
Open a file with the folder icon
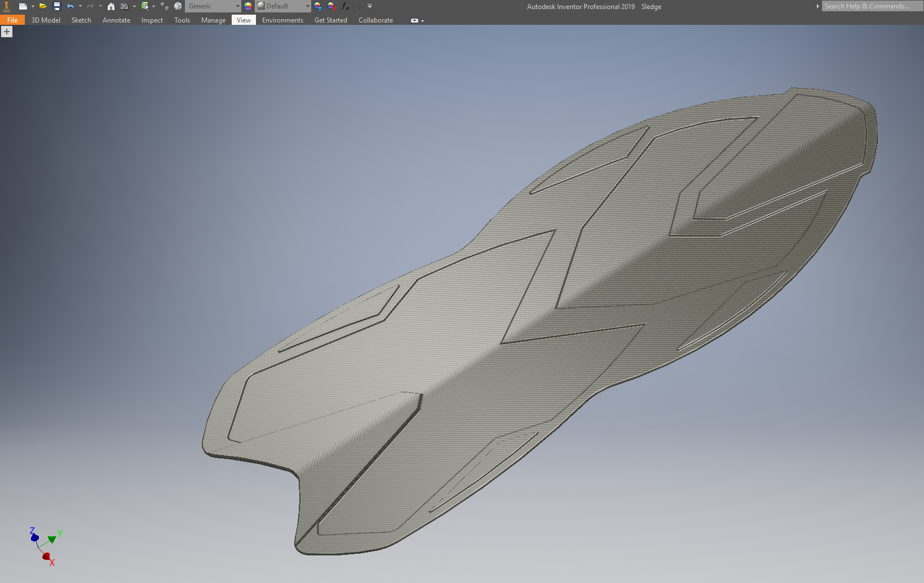[43, 6]
